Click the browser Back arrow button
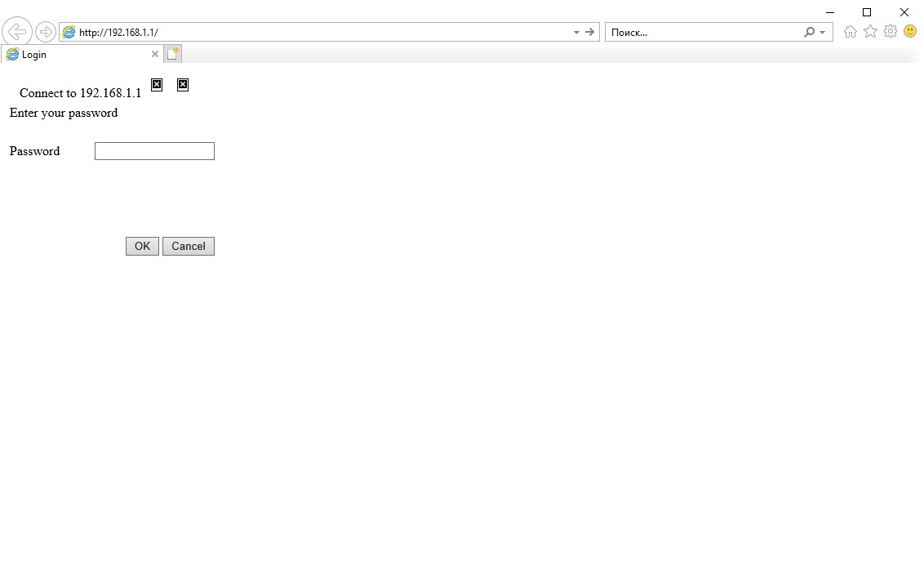Viewport: 924px width, 584px height. click(x=16, y=32)
